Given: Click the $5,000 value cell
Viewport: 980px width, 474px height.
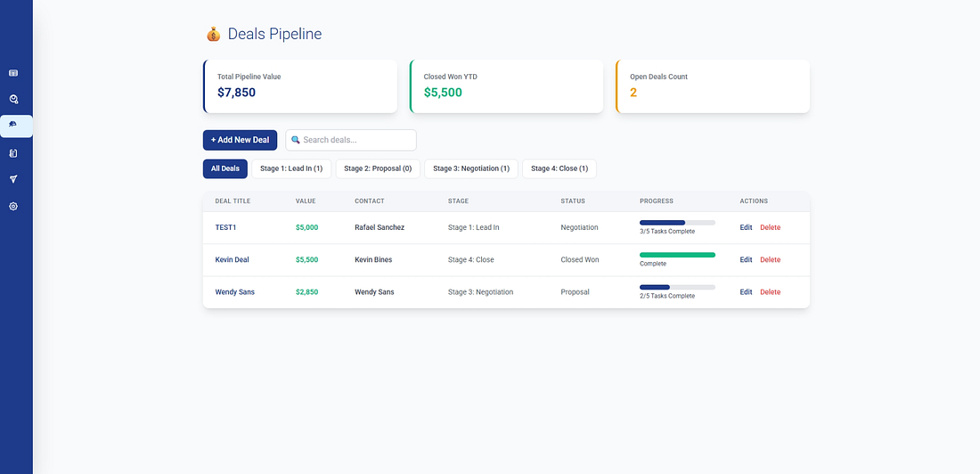Looking at the screenshot, I should pyautogui.click(x=306, y=227).
